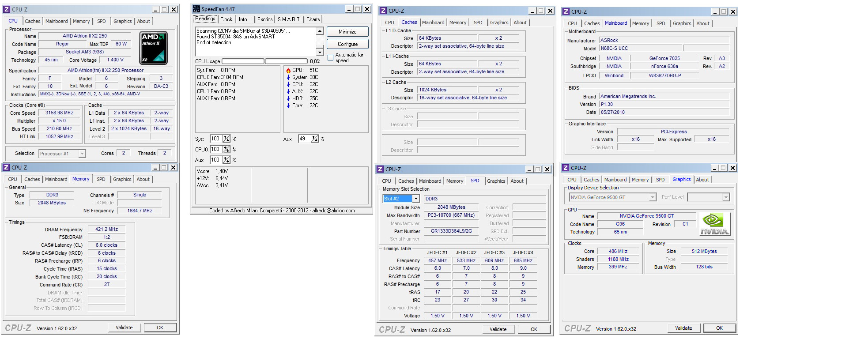This screenshot has width=868, height=339.
Task: Click the Aux input field showing 49
Action: tap(304, 139)
